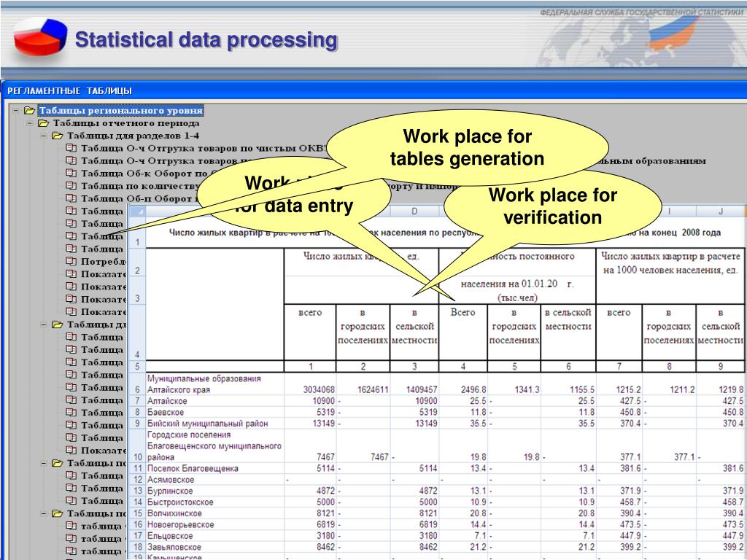Click the folder icon of Таблицы регионального уровня
The image size is (747, 560).
click(x=29, y=111)
